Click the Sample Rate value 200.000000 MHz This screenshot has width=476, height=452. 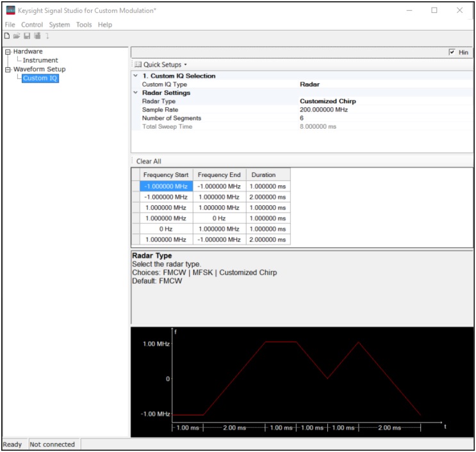324,110
